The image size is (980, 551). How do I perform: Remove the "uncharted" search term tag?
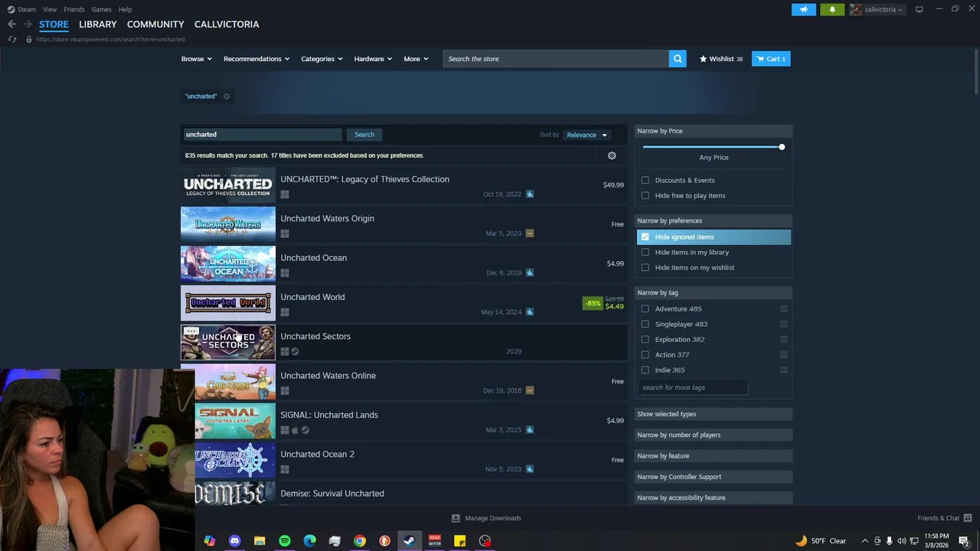click(x=226, y=96)
